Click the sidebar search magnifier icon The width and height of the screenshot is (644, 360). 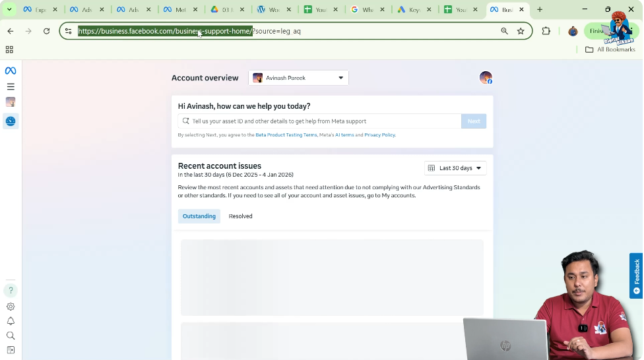(11, 336)
